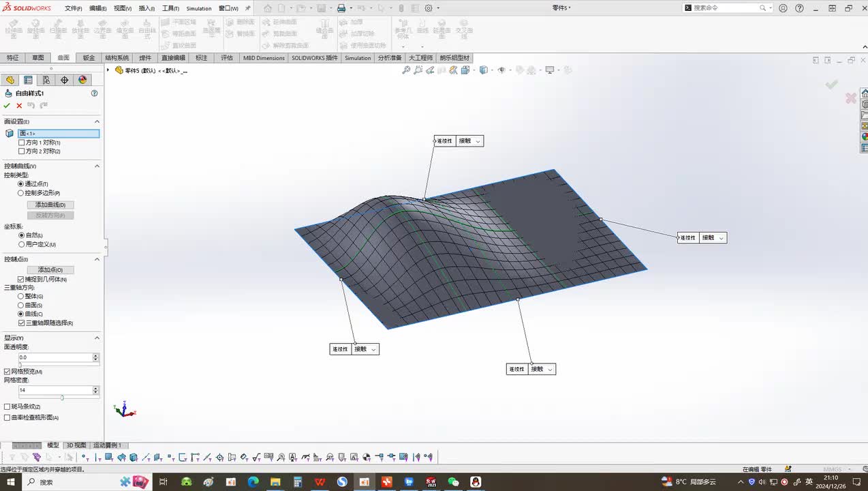Switch to the MBD Dimensions tab
This screenshot has width=868, height=491.
tap(264, 58)
